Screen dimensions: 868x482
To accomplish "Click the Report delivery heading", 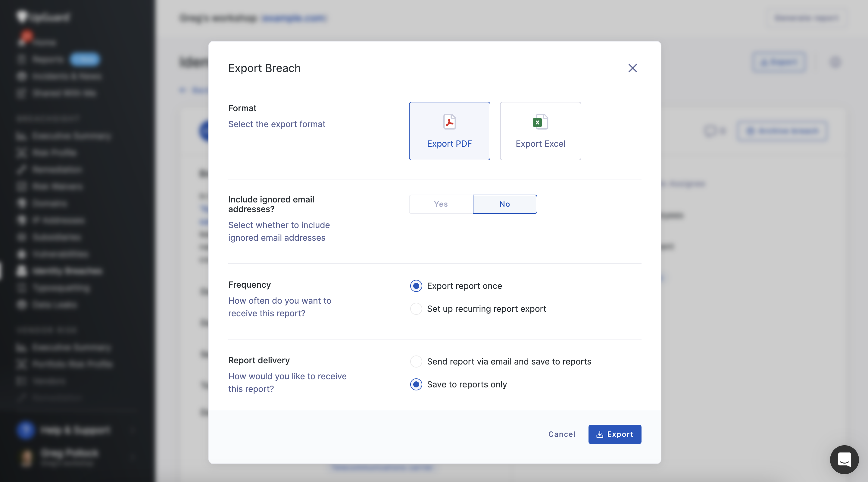I will [259, 360].
